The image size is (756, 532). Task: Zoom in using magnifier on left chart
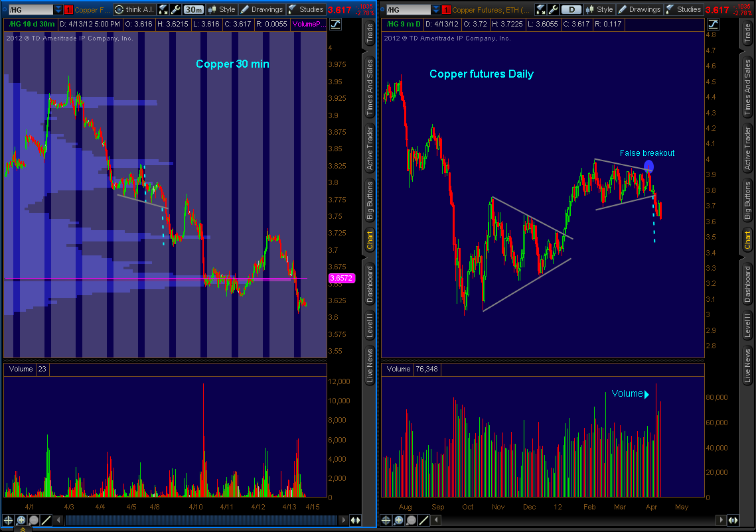click(x=21, y=520)
